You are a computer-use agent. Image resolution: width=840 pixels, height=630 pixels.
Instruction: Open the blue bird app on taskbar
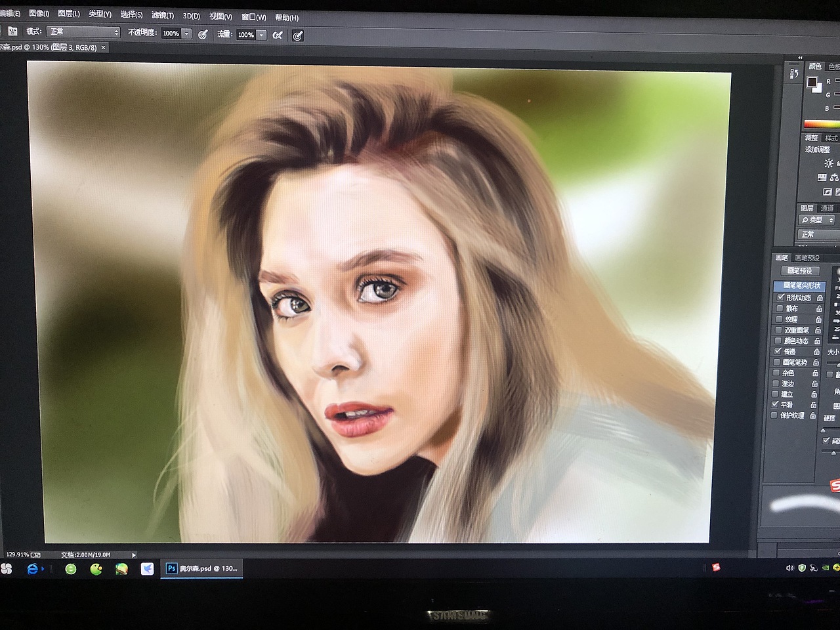pyautogui.click(x=147, y=569)
